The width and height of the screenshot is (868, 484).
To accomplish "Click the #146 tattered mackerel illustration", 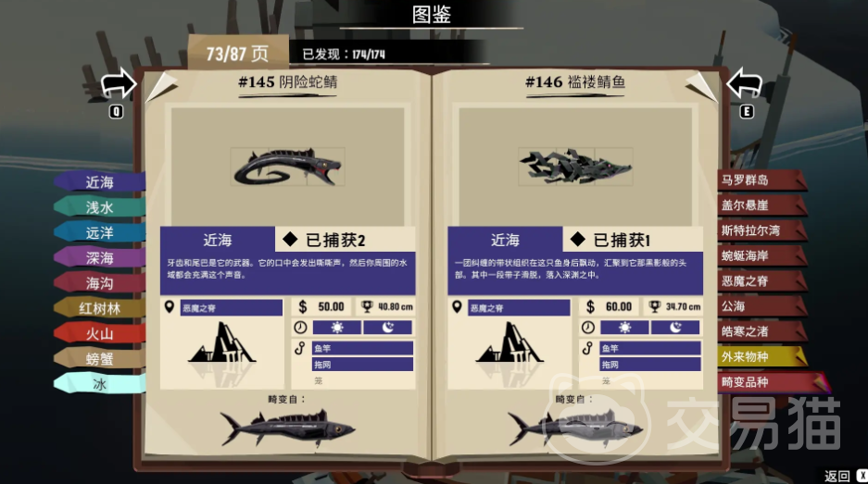I will pos(575,167).
